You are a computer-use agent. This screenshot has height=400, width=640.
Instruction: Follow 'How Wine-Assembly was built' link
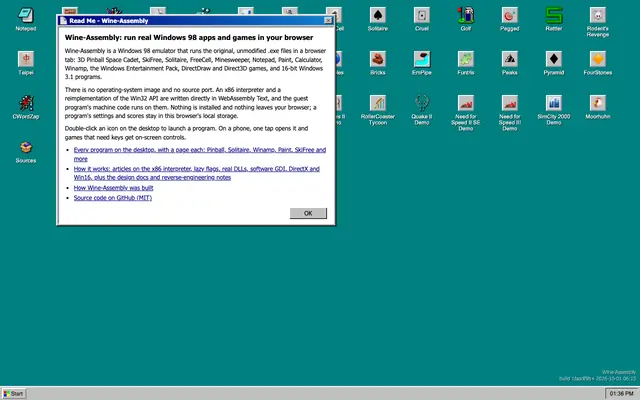pos(113,188)
